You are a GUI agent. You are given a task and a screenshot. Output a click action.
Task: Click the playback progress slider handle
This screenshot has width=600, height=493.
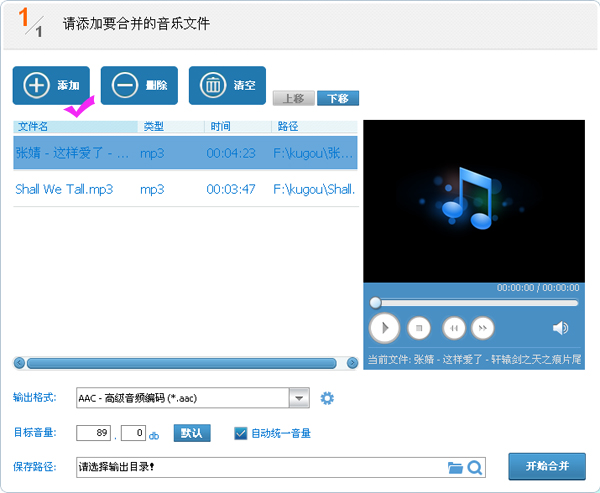click(375, 303)
